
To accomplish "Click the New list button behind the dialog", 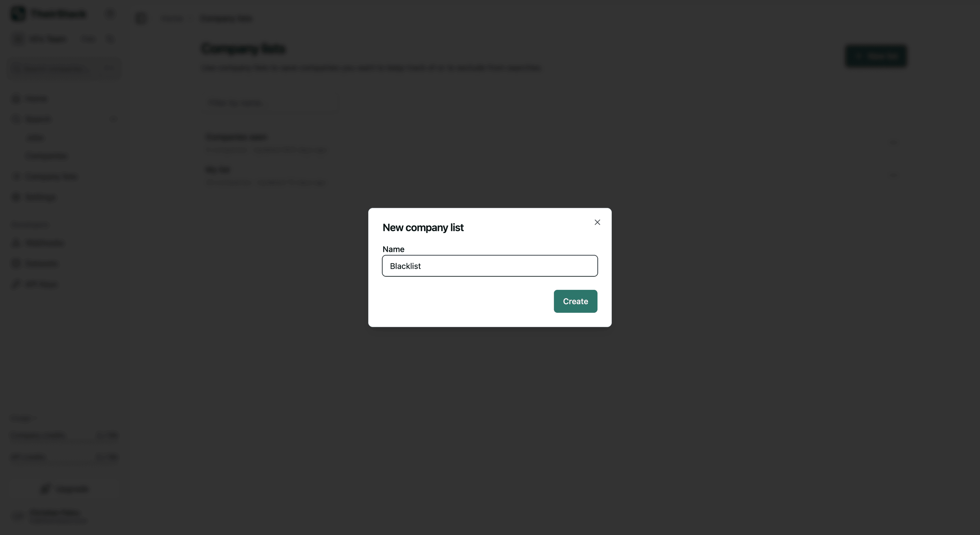I will [x=876, y=56].
